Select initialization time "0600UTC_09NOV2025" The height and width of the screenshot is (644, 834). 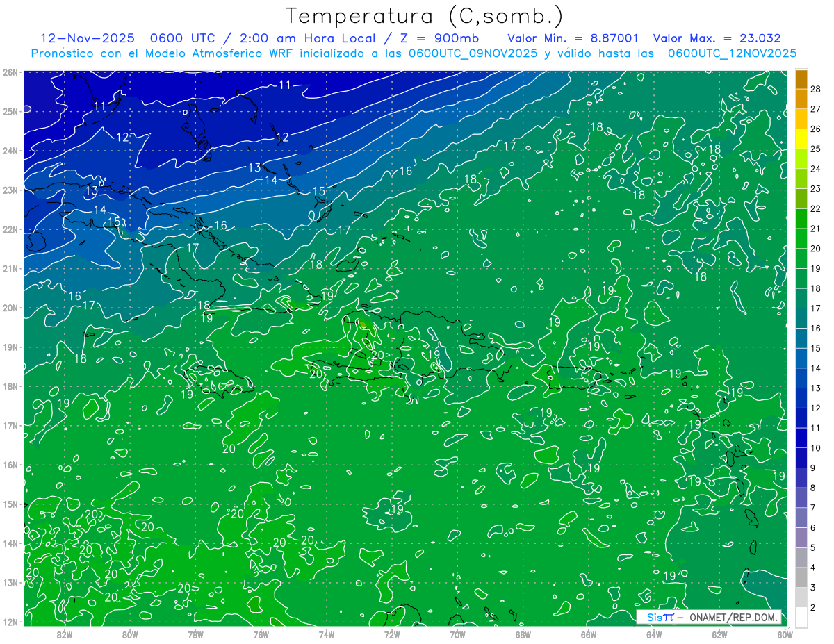click(473, 53)
